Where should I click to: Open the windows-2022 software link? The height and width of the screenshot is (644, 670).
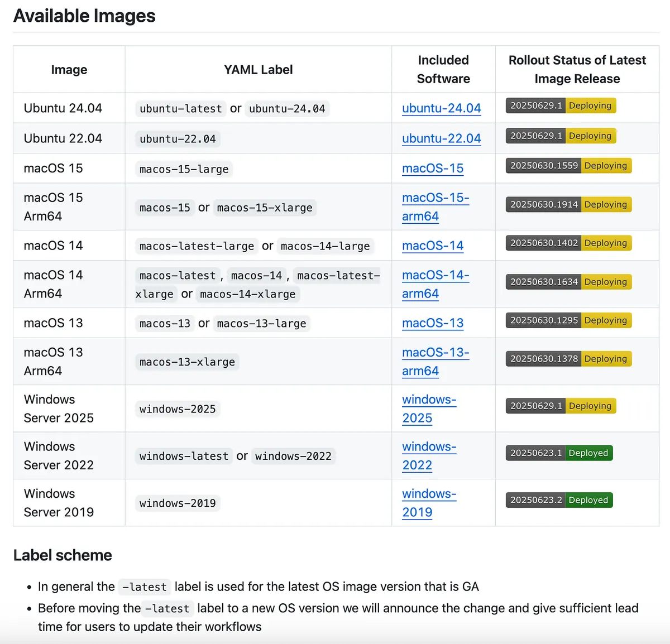(x=429, y=456)
